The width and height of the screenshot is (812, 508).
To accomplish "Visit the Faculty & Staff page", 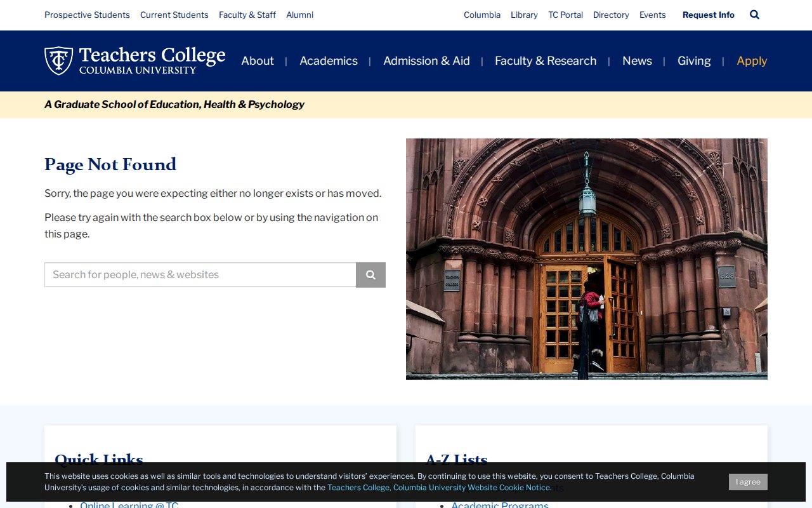I will coord(247,15).
